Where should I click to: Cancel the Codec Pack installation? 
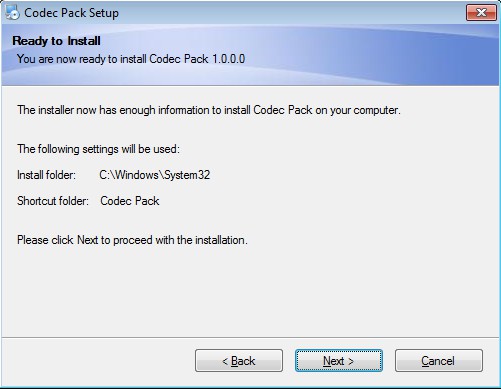439,360
